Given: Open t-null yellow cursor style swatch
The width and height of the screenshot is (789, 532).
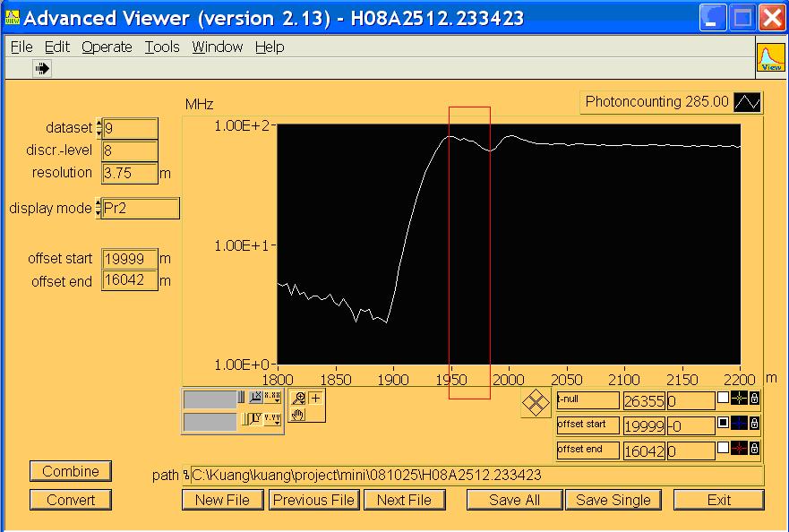Looking at the screenshot, I should (x=739, y=399).
